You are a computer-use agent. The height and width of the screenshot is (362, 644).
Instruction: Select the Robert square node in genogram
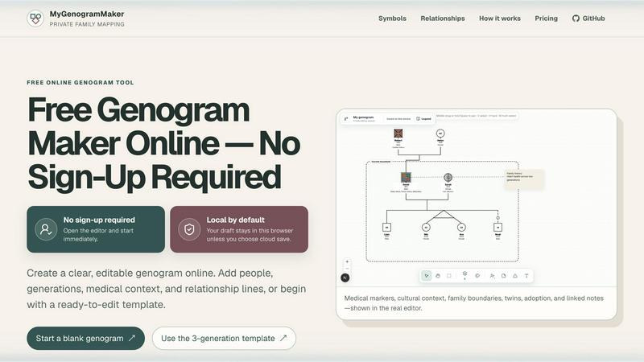tap(398, 133)
